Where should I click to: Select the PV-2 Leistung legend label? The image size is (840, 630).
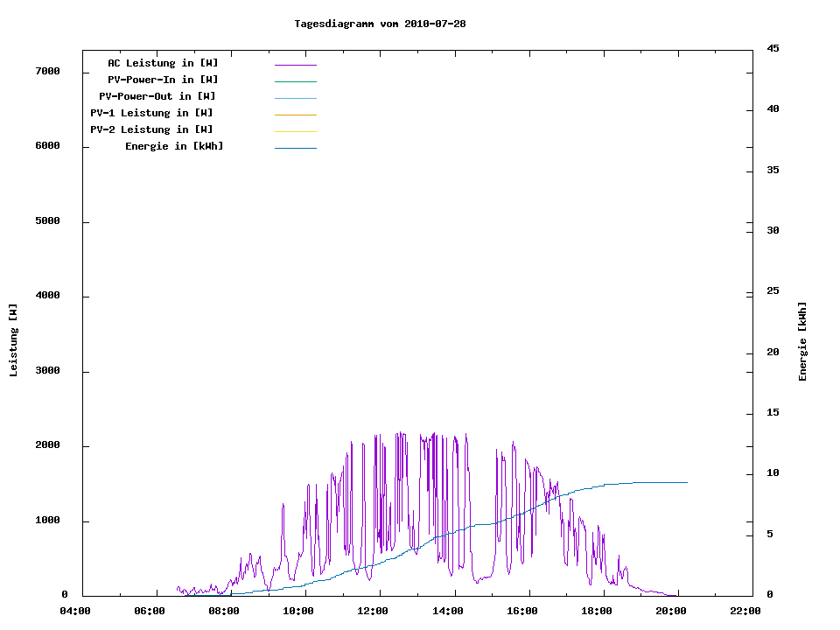coord(151,129)
